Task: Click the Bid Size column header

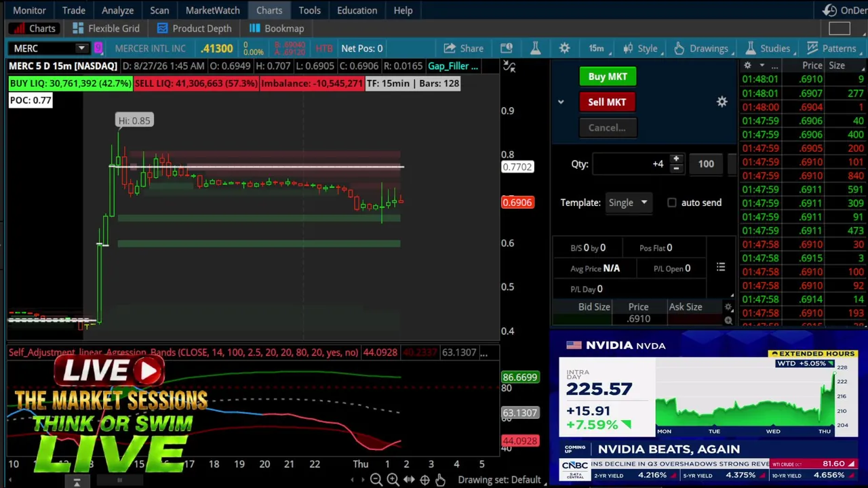Action: (x=594, y=307)
